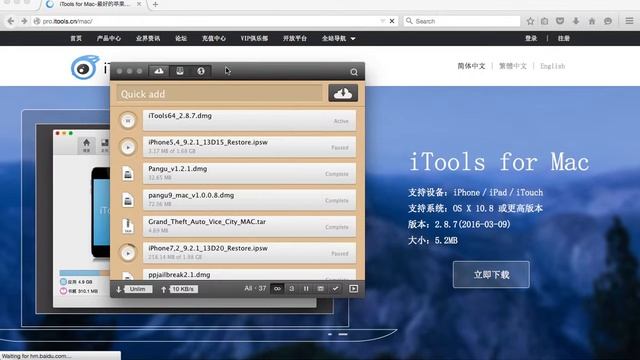Click the icon between pause and checkmark in the bottom bar
The width and height of the screenshot is (640, 360).
(321, 289)
